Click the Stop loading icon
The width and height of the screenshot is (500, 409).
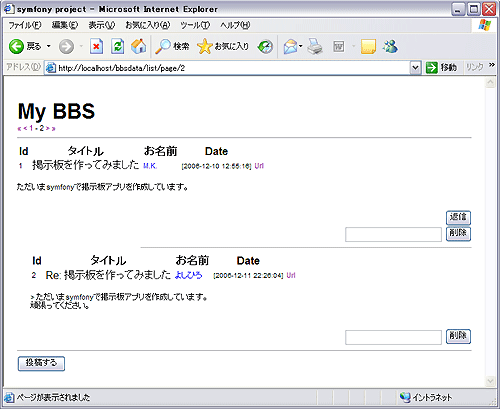96,47
